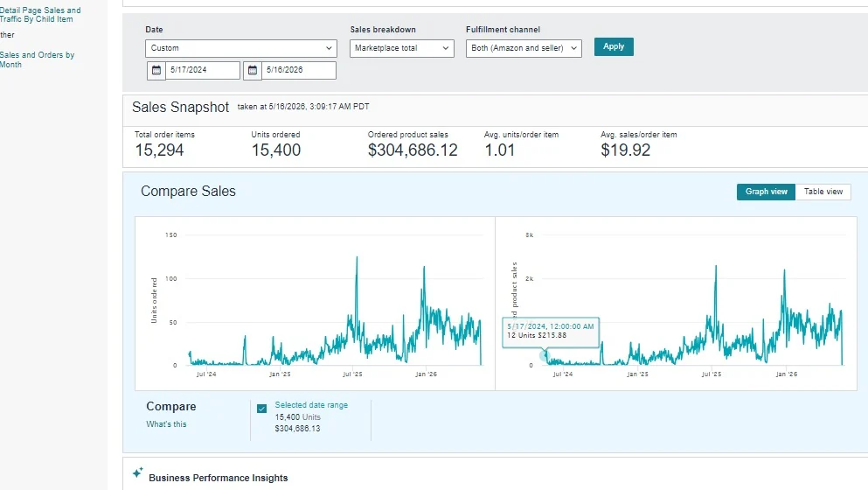Click the Avg. sales/order item value $19.92

(x=626, y=150)
